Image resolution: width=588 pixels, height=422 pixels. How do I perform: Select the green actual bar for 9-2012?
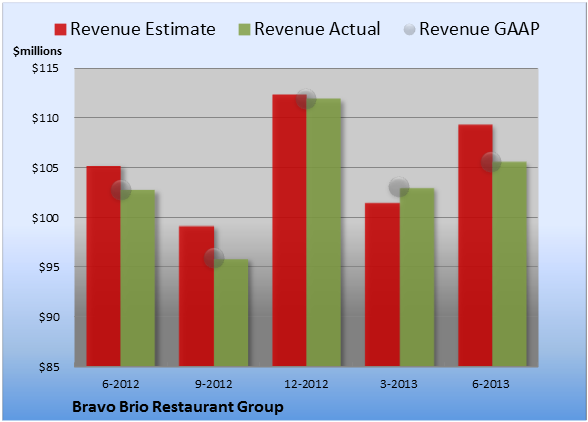(231, 312)
